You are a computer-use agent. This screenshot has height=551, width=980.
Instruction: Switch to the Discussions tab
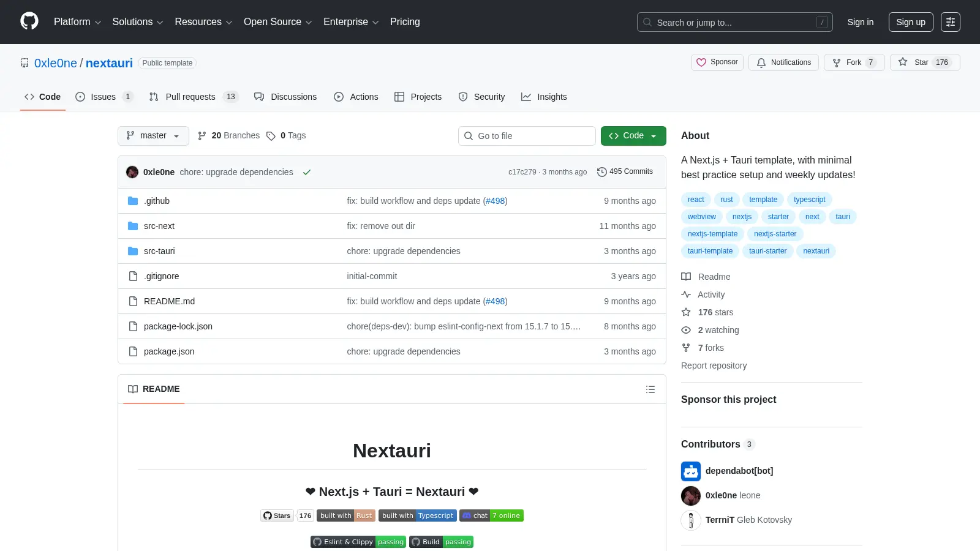click(285, 97)
